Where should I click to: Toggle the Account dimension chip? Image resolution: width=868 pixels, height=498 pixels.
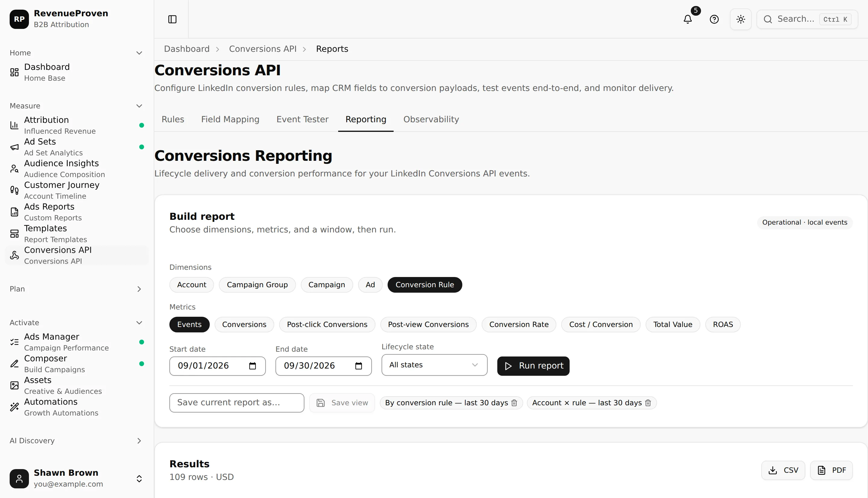coord(192,285)
